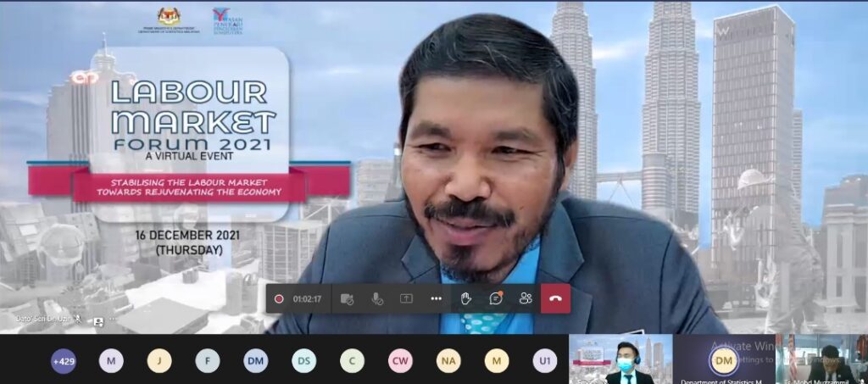Open the share content tray
Image resolution: width=868 pixels, height=384 pixels.
pos(406,298)
